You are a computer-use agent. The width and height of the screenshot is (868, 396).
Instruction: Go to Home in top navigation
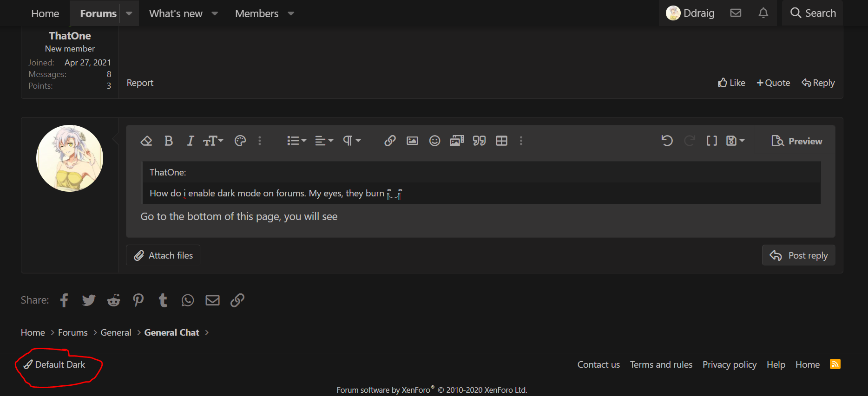pyautogui.click(x=45, y=13)
